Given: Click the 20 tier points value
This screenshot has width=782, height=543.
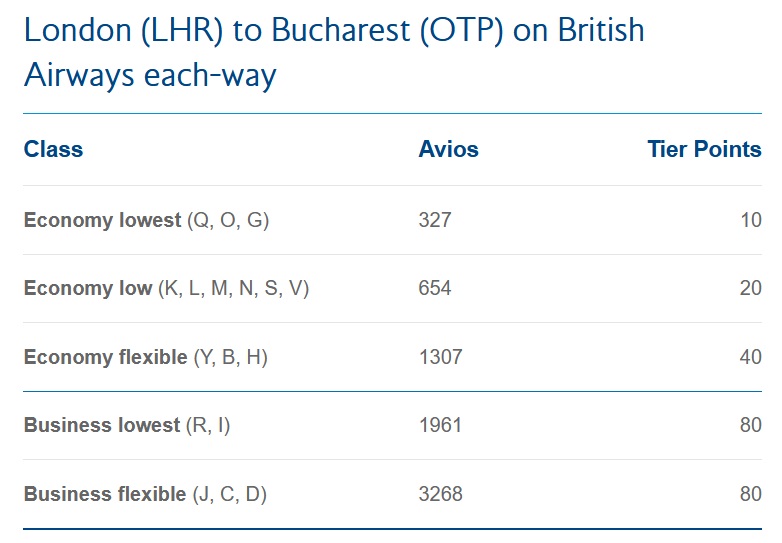Looking at the screenshot, I should pos(750,288).
